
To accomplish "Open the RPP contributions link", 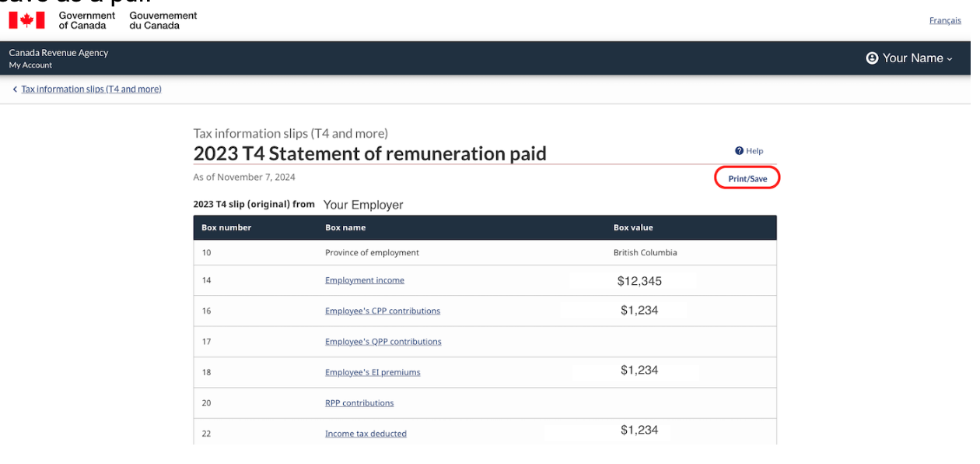I will (359, 403).
